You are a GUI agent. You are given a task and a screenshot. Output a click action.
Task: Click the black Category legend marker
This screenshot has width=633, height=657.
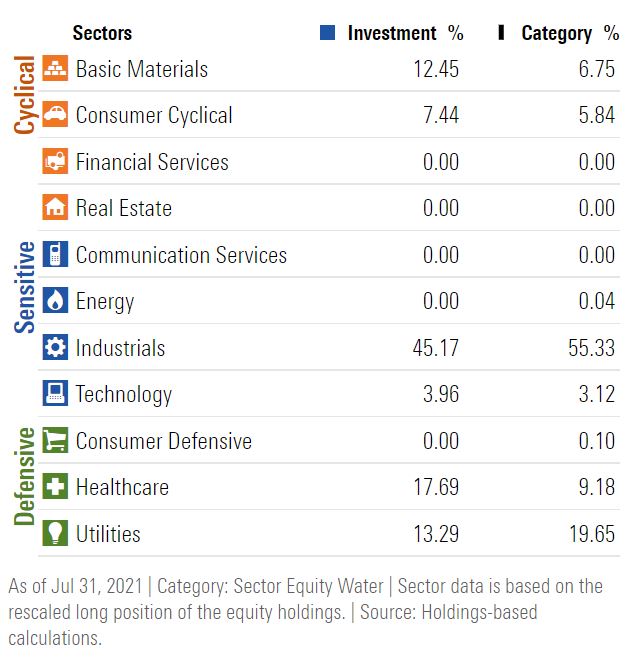[500, 33]
